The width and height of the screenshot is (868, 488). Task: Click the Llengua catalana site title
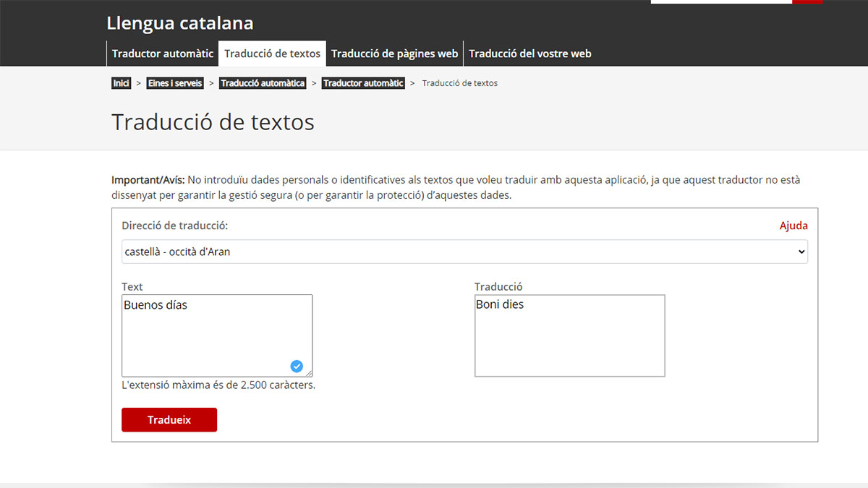coord(180,23)
